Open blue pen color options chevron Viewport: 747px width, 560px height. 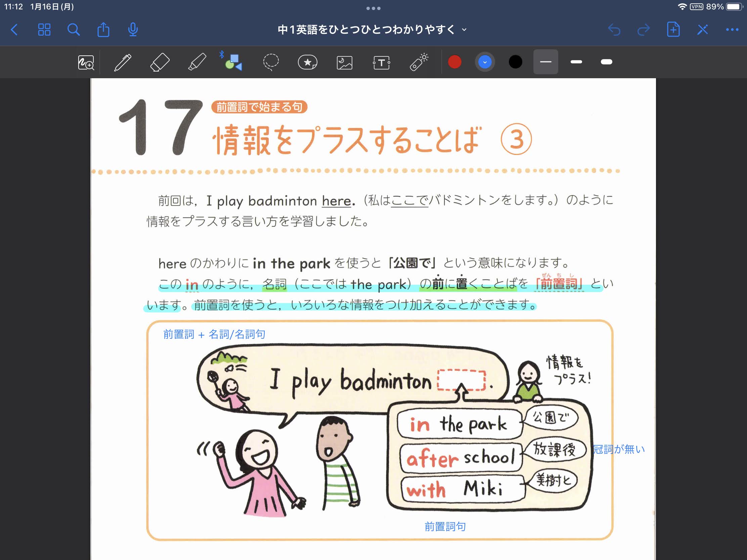coord(485,62)
